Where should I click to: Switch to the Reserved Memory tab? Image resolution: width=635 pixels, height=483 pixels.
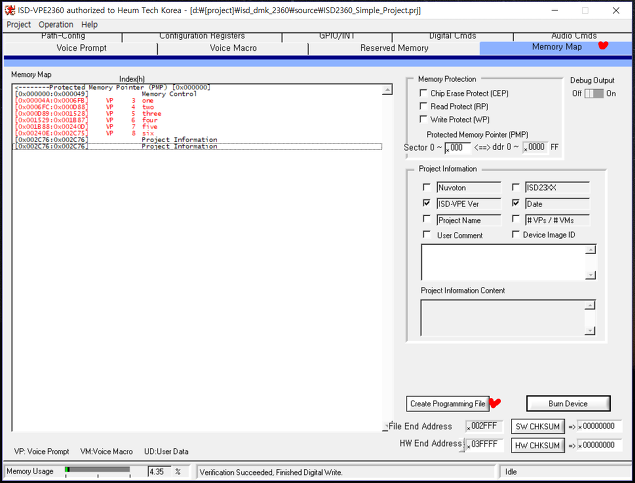click(x=394, y=48)
